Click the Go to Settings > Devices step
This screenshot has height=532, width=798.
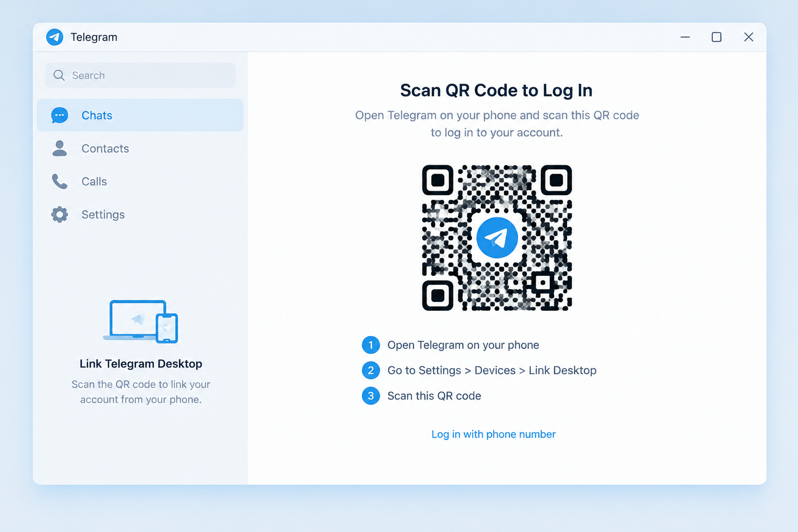pyautogui.click(x=479, y=370)
